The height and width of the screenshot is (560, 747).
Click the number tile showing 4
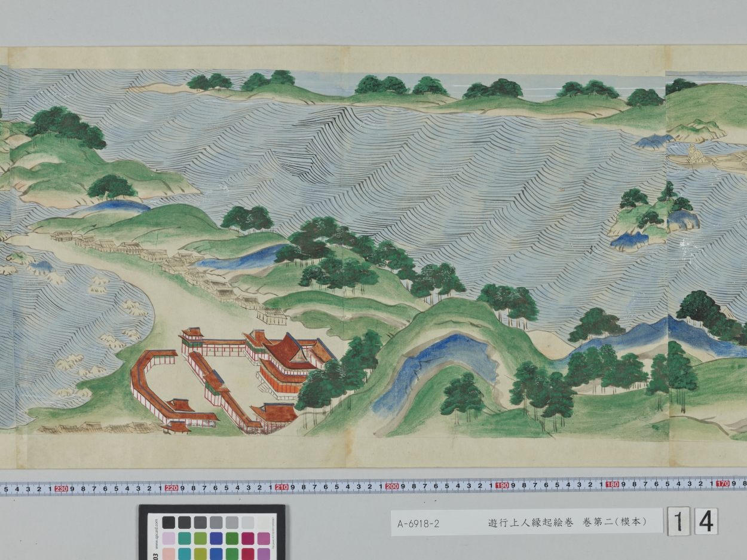[706, 522]
